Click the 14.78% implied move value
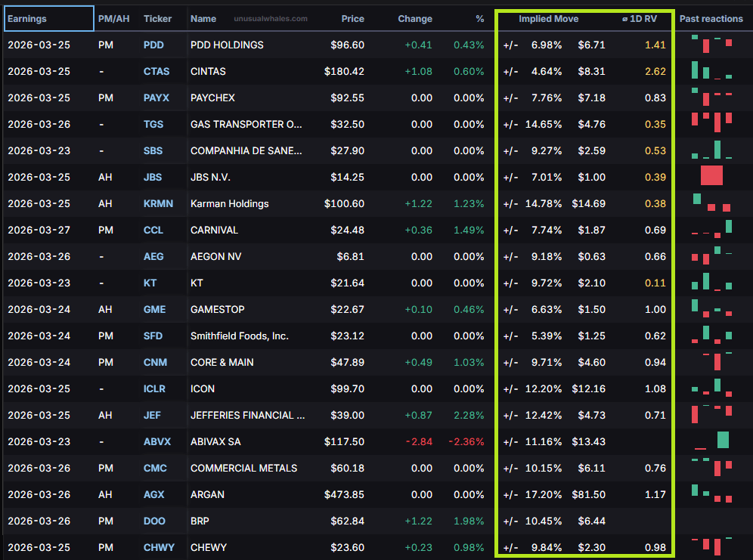 [543, 203]
